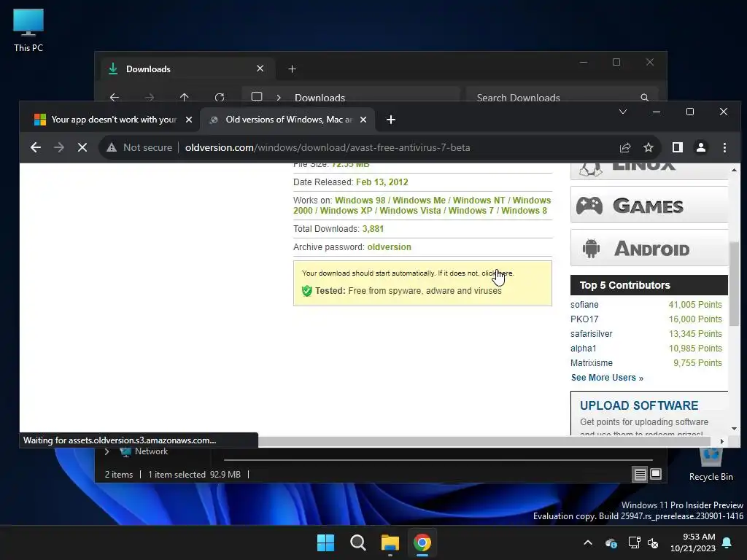Click the horizontal scrollbar right arrow
Image resolution: width=747 pixels, height=560 pixels.
click(722, 441)
